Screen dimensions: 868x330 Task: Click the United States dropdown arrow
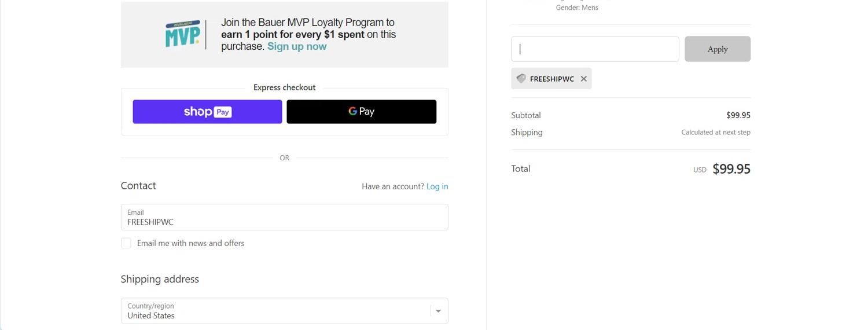pyautogui.click(x=438, y=311)
